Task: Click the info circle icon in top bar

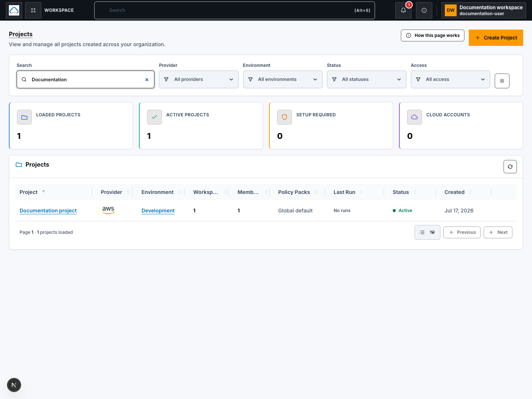Action: (x=424, y=10)
